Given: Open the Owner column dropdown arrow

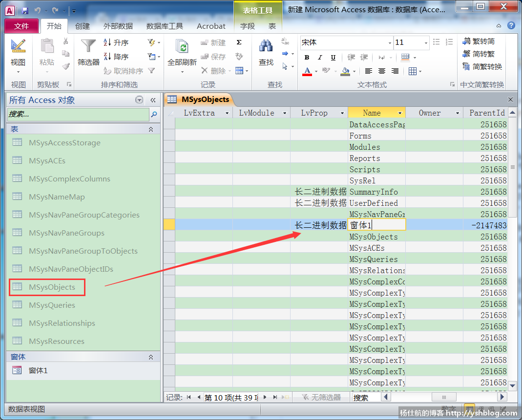Looking at the screenshot, I should pyautogui.click(x=458, y=113).
